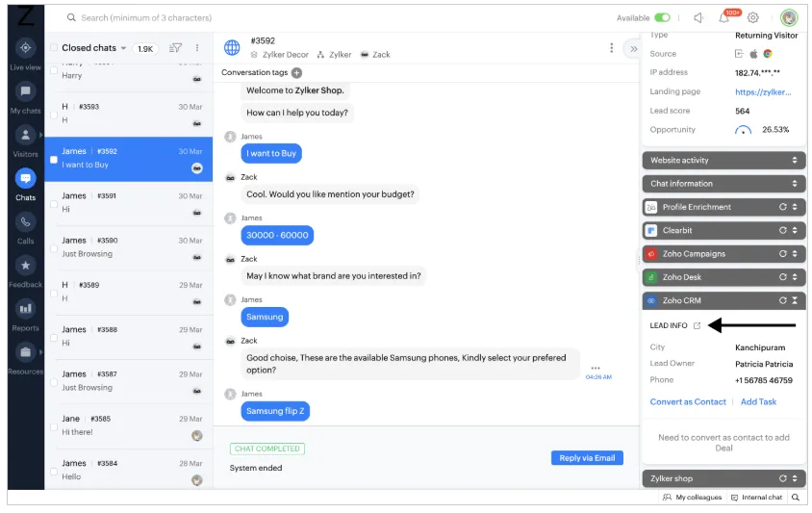
Task: Open Lead Info in new window
Action: click(698, 326)
